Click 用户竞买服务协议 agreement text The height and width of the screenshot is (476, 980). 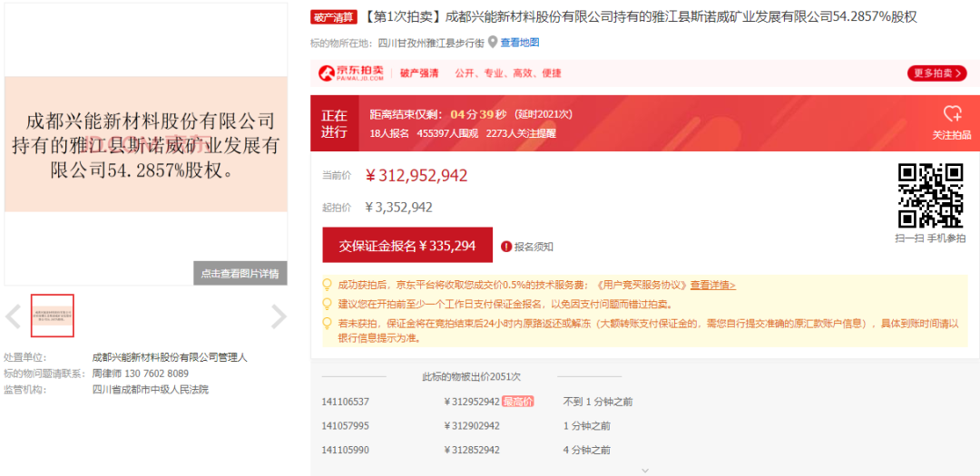(642, 285)
